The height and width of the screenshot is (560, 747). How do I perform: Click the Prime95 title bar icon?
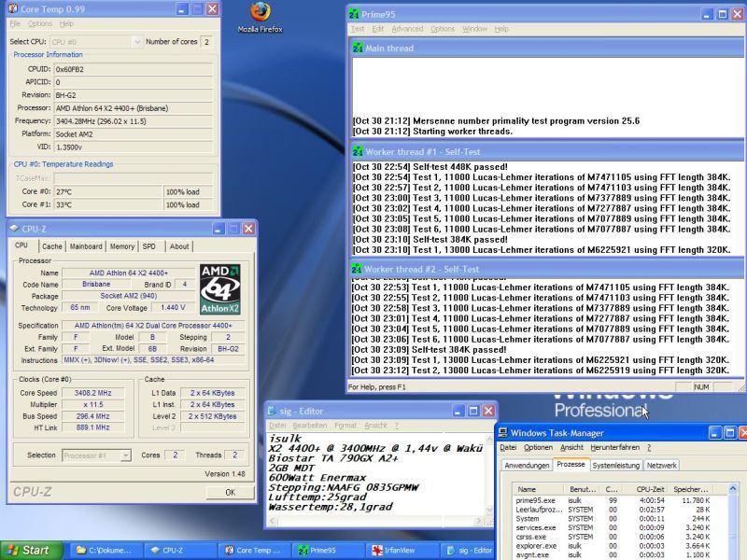click(354, 14)
